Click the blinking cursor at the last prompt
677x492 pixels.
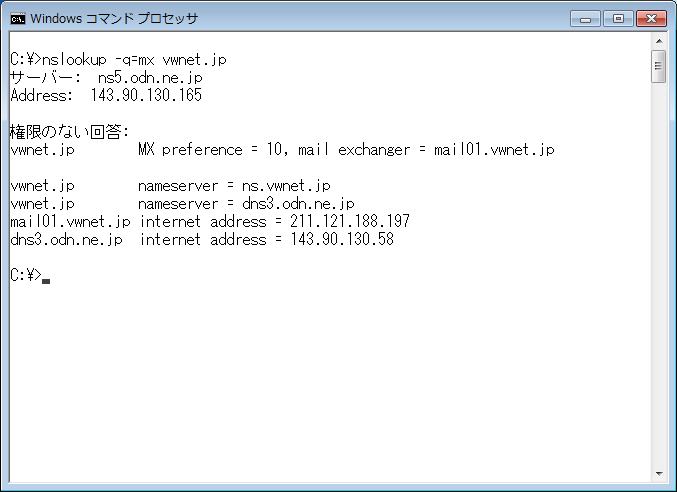coord(46,281)
